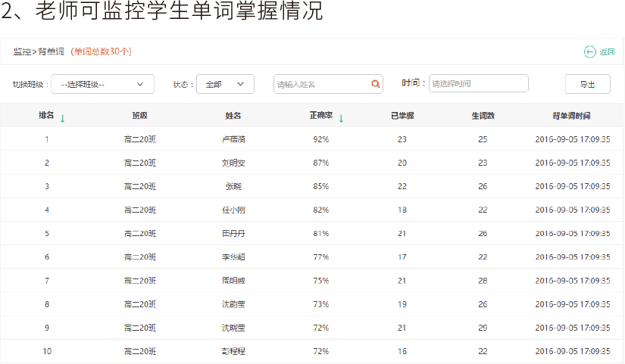Click the 已掌握 column header
Image resolution: width=625 pixels, height=364 pixels.
[402, 116]
